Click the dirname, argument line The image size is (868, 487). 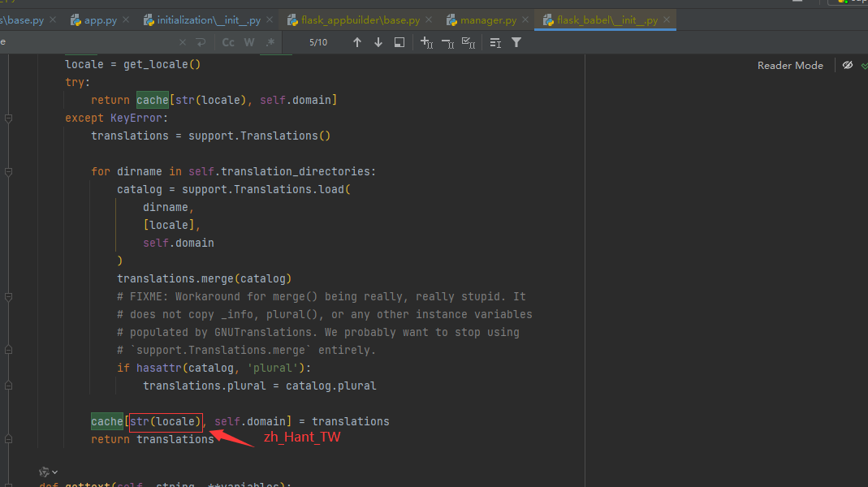coord(168,208)
